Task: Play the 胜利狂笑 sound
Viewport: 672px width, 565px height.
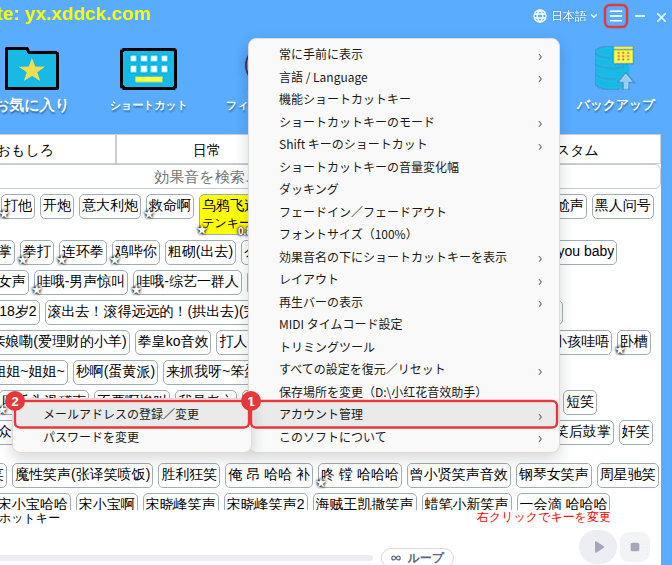Action: click(189, 475)
